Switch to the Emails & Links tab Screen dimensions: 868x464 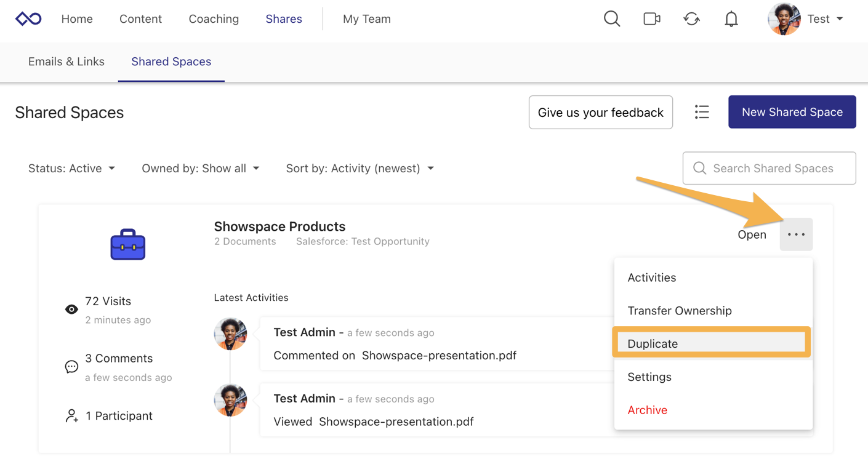point(66,62)
